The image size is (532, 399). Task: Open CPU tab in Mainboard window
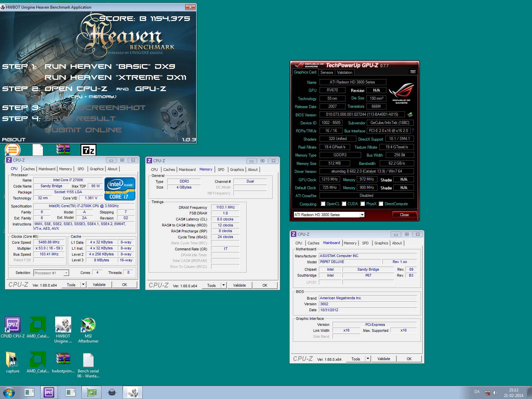click(x=299, y=243)
